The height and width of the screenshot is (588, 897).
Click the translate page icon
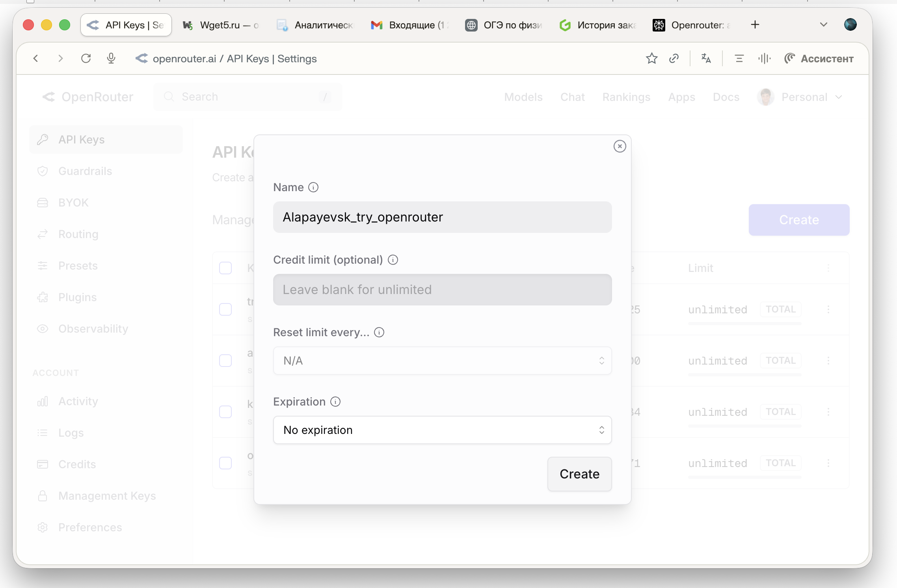(x=706, y=58)
